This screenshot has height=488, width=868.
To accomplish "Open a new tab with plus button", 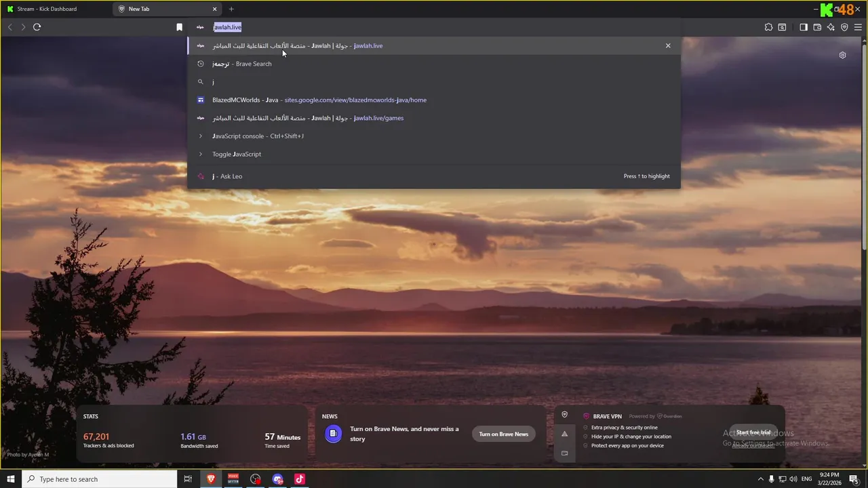I will [x=231, y=9].
